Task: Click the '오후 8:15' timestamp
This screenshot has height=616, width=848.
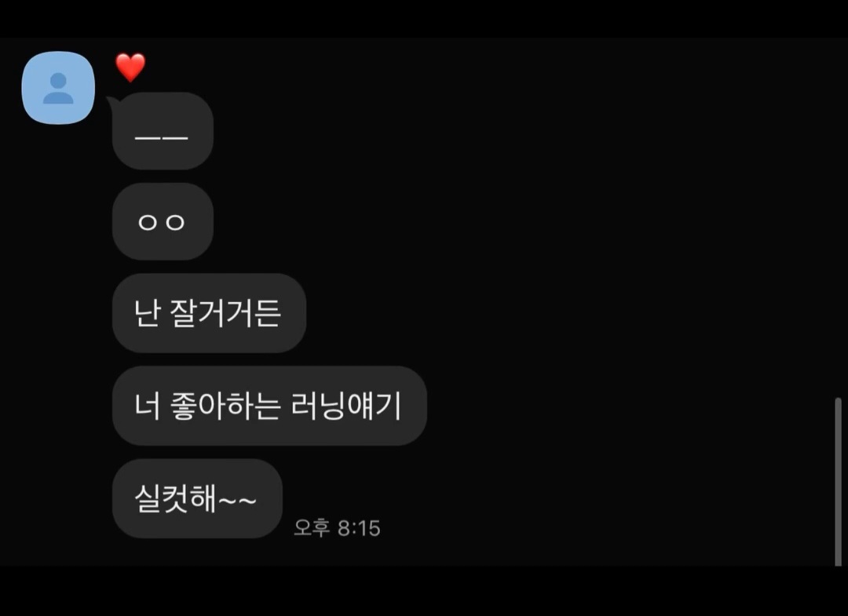Action: [x=337, y=528]
